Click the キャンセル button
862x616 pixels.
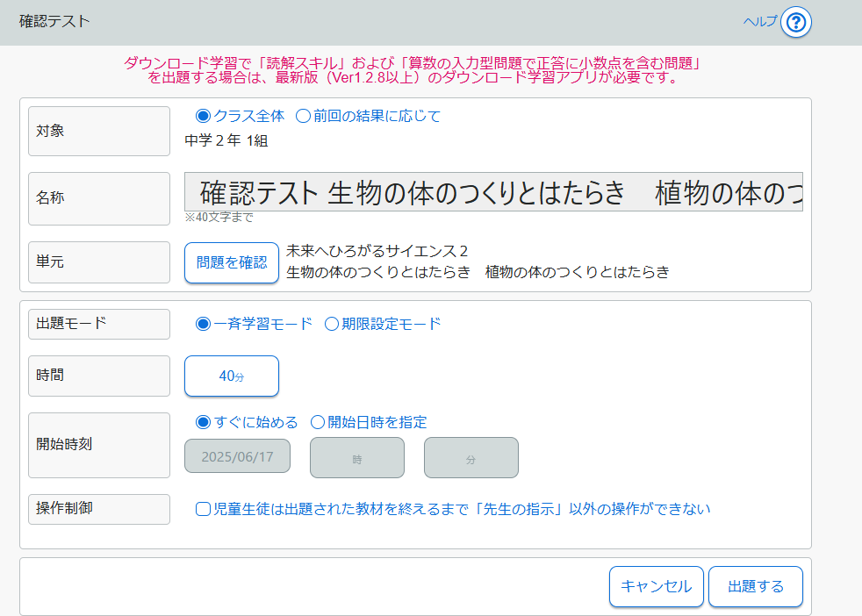click(657, 586)
